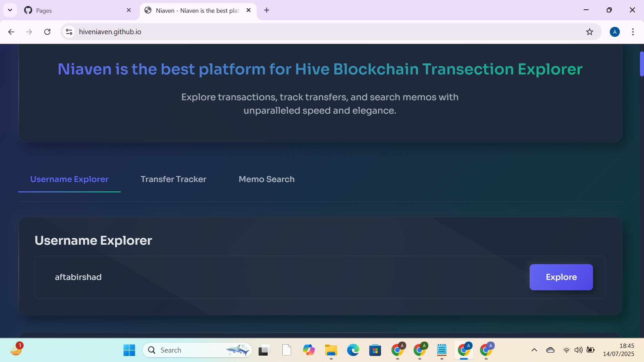Select the Username Explorer tab
644x362 pixels.
click(69, 179)
